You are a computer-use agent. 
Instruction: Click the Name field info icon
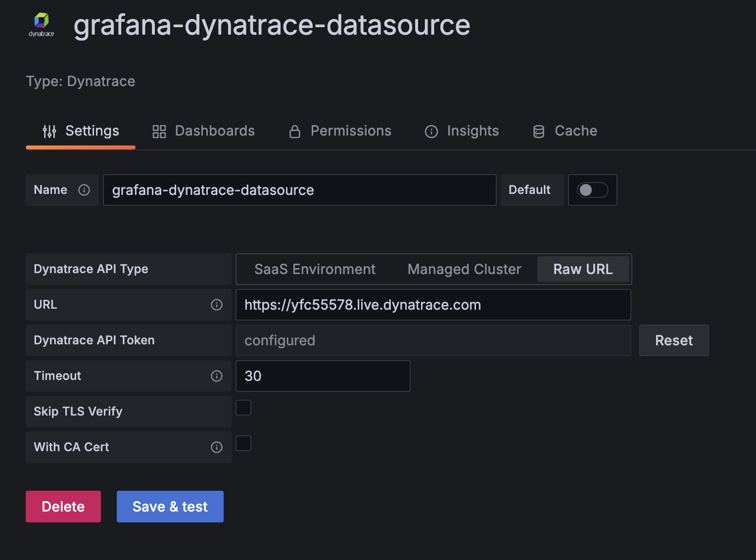click(84, 190)
